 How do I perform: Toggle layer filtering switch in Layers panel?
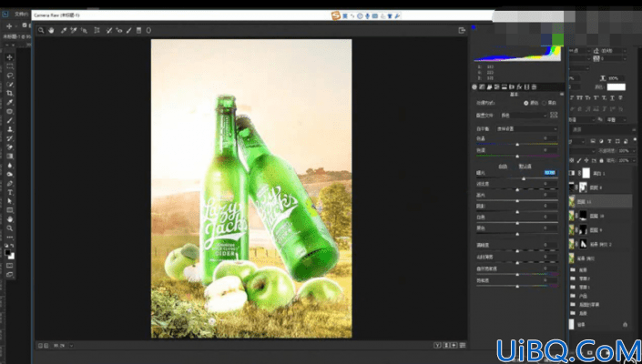[x=635, y=140]
